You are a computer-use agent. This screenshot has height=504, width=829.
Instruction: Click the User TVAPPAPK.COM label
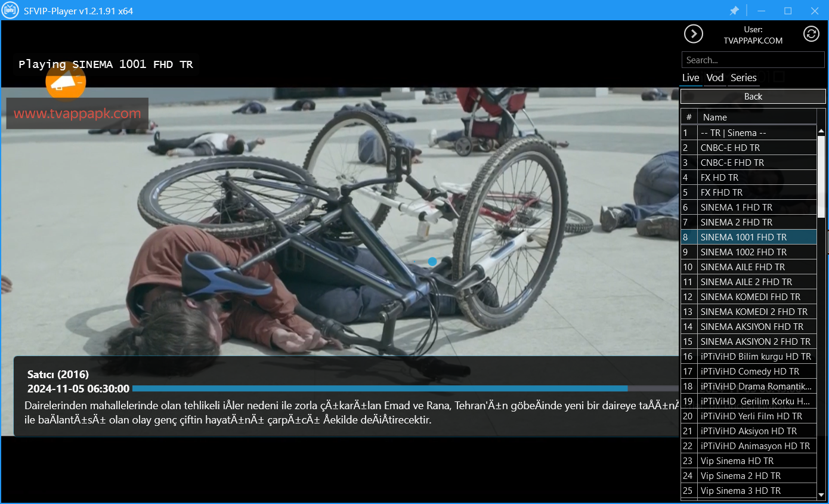(753, 35)
